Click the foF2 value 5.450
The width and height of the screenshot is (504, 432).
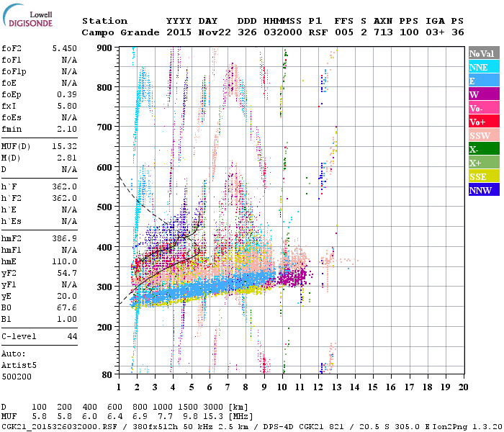[x=65, y=48]
